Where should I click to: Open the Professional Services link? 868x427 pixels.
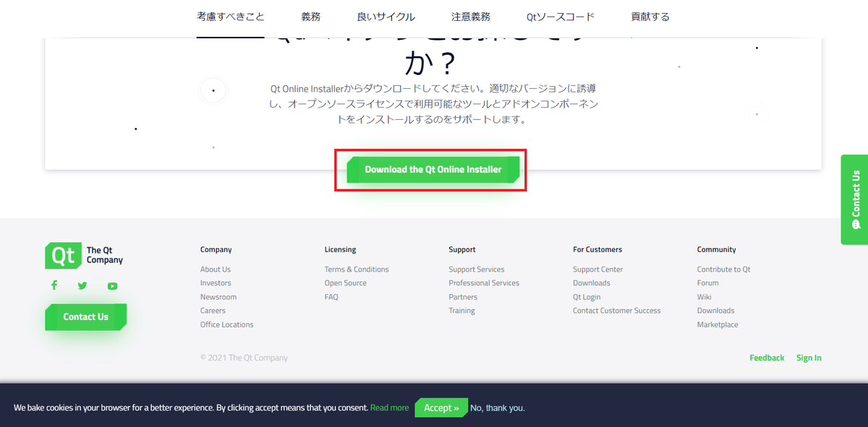pyautogui.click(x=484, y=283)
